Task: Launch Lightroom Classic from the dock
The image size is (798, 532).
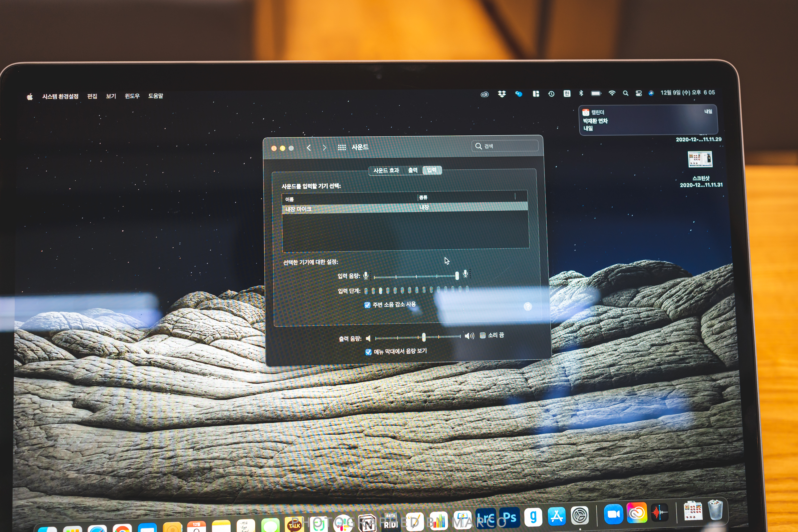Action: [x=486, y=518]
